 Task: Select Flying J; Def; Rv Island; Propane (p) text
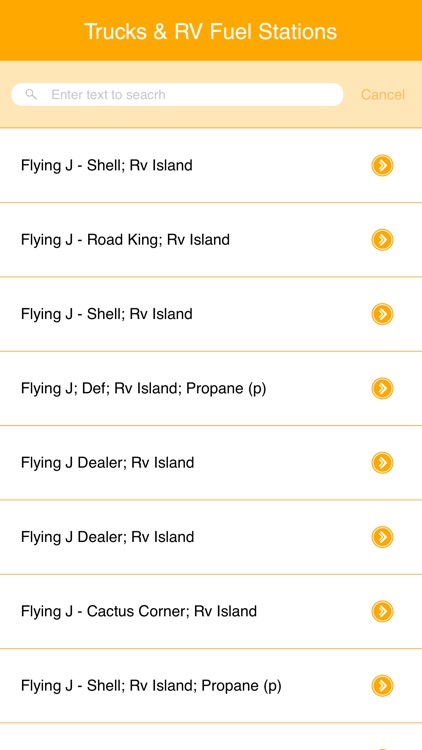click(144, 389)
